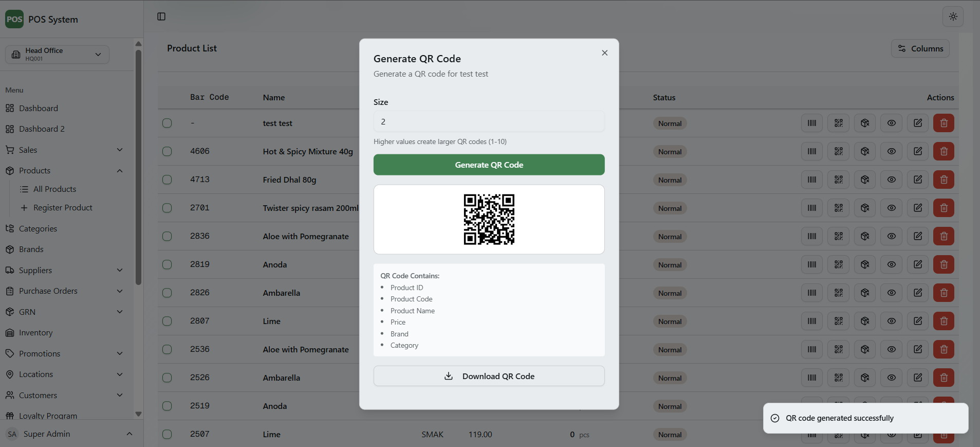Delete the product with bar code 2836
This screenshot has height=447, width=980.
click(944, 236)
